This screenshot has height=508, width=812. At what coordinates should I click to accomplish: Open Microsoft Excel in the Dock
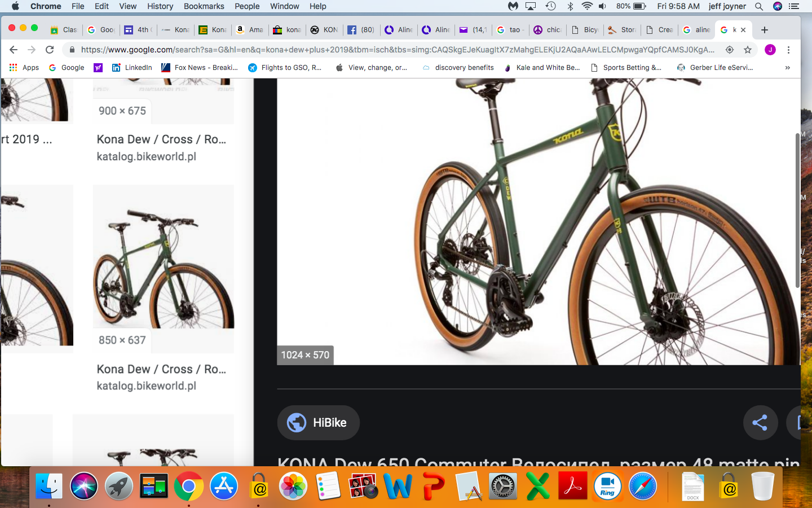[538, 486]
